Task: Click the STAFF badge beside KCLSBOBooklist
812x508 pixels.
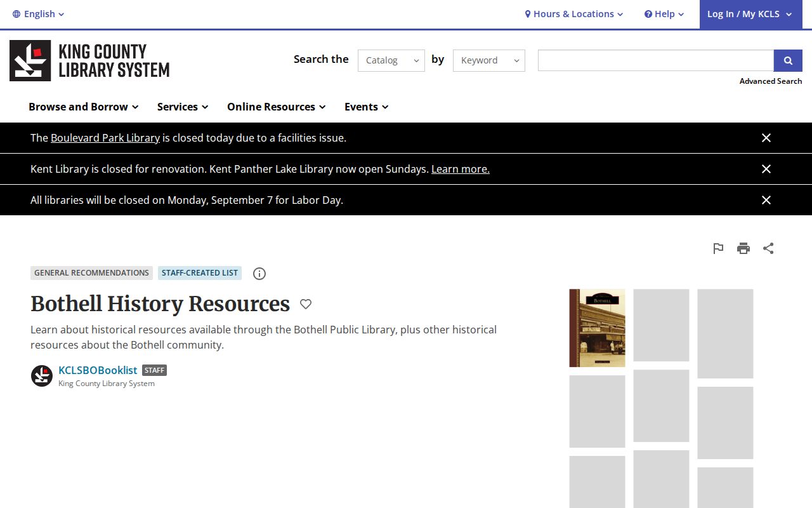Action: (x=154, y=370)
